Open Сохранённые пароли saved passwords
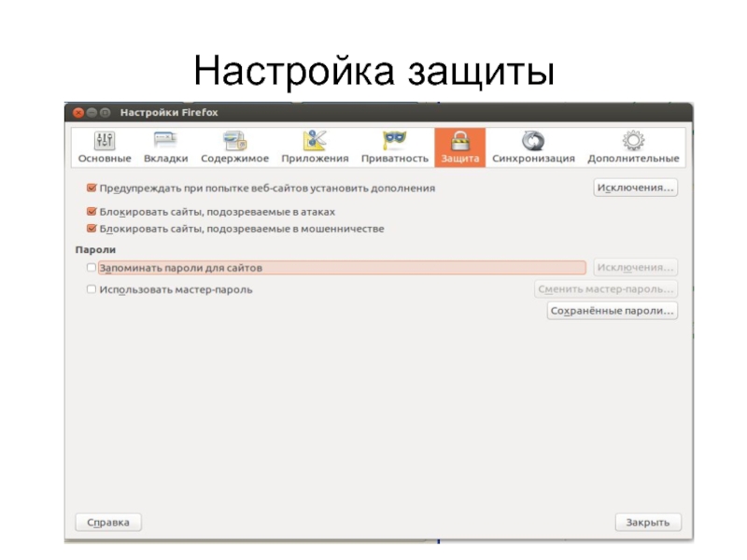Screen dimensions: 747x560 tap(613, 311)
